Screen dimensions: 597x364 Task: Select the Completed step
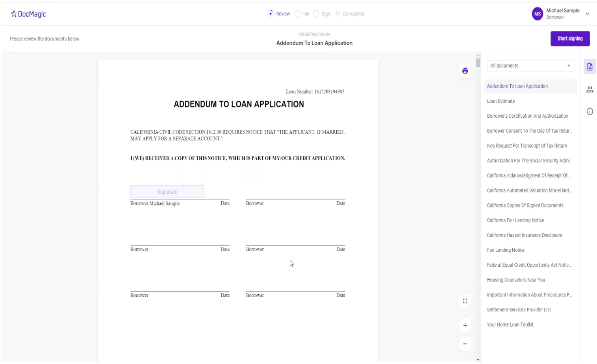tap(350, 14)
